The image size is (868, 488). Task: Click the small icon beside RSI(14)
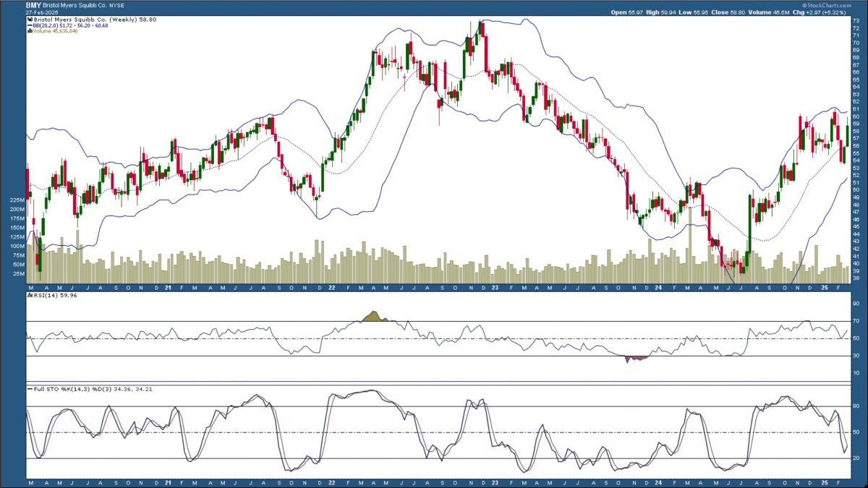point(30,296)
